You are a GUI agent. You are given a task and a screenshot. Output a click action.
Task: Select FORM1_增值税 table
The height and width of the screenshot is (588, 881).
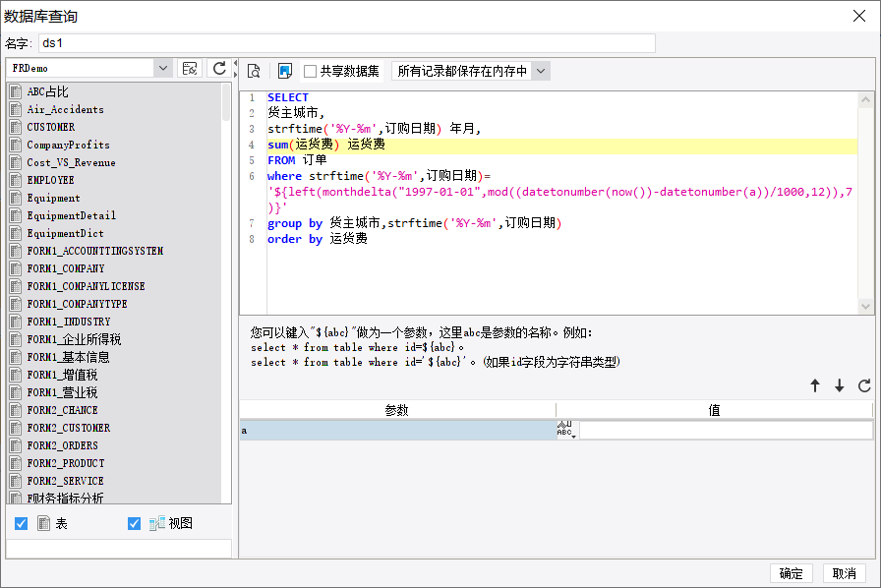coord(62,375)
